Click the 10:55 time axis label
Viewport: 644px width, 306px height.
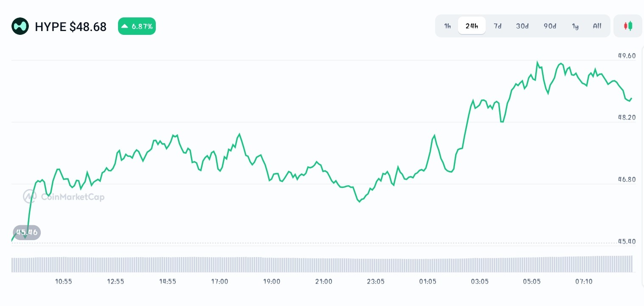[x=64, y=281]
